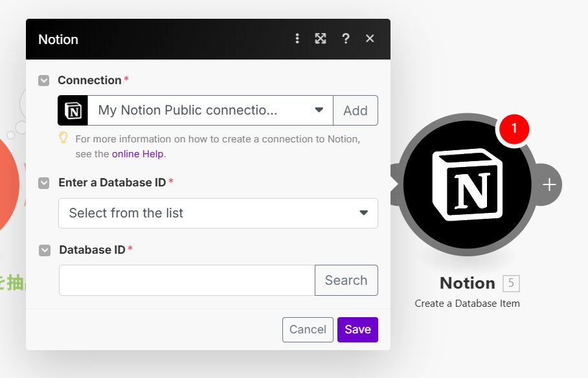This screenshot has height=378, width=588.
Task: Close the Notion dialog with the X
Action: tap(370, 39)
